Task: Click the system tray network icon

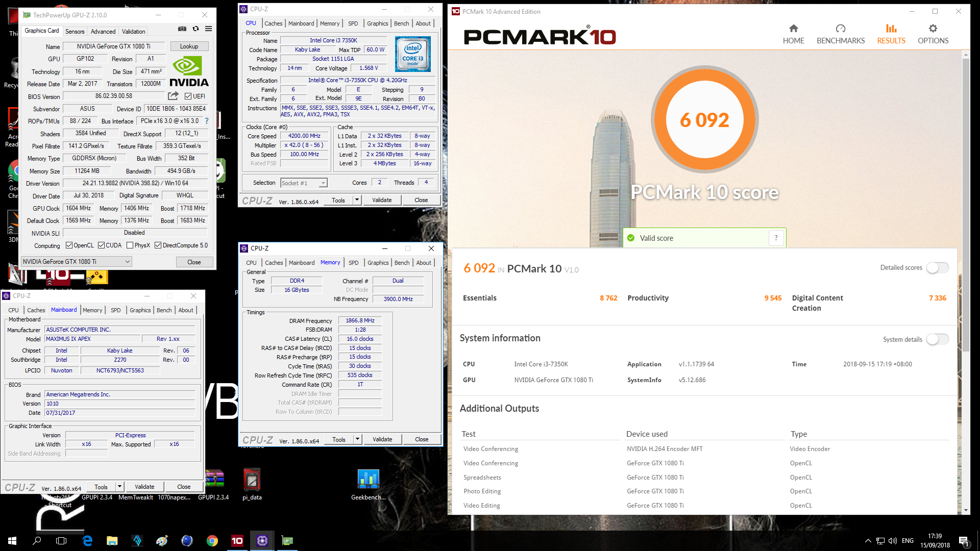Action: [x=880, y=541]
